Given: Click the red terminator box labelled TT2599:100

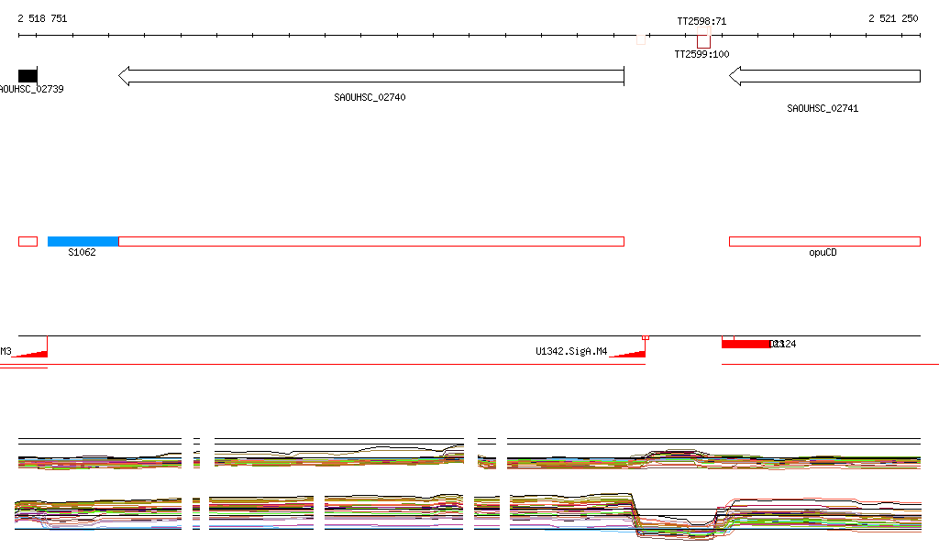Looking at the screenshot, I should click(x=703, y=41).
